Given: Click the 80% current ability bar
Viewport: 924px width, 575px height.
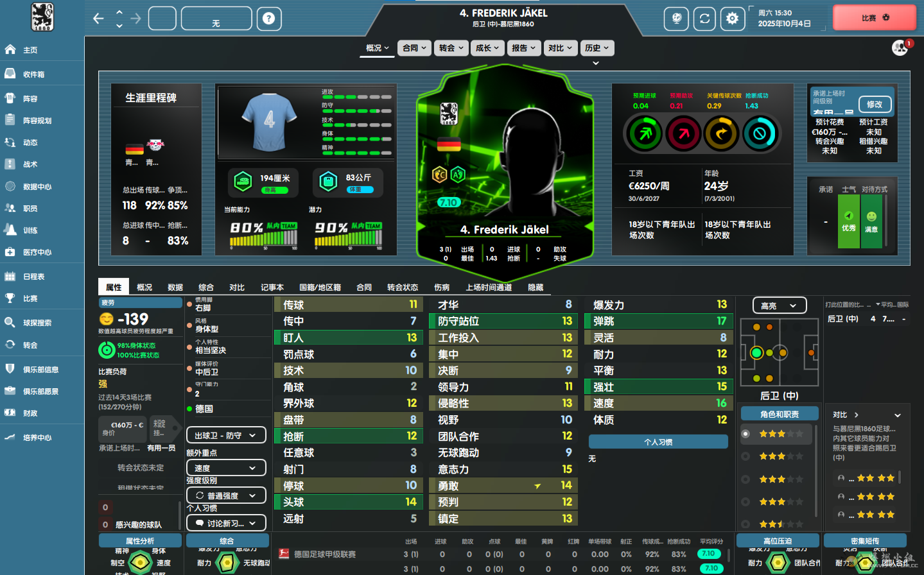Looking at the screenshot, I should tap(263, 236).
